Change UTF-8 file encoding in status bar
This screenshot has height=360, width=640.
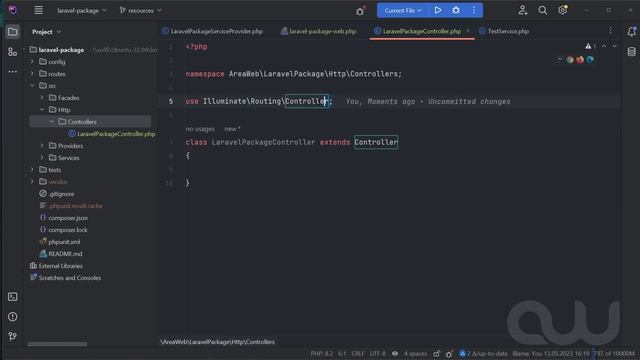pos(378,353)
